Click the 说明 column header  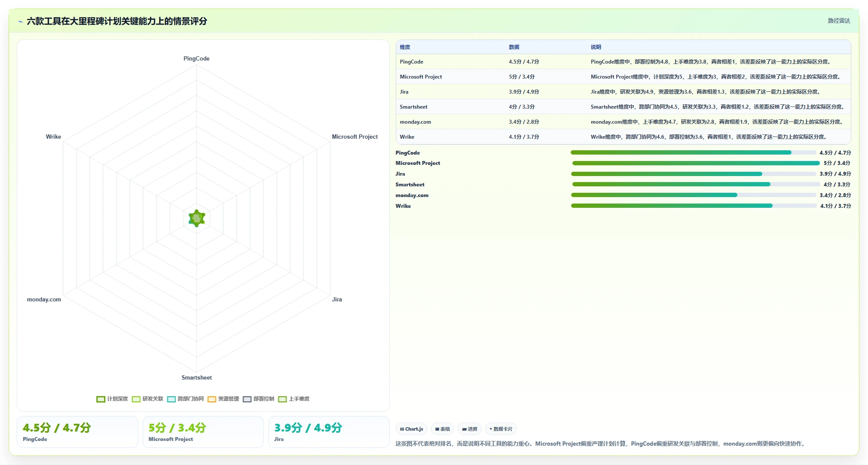point(596,47)
